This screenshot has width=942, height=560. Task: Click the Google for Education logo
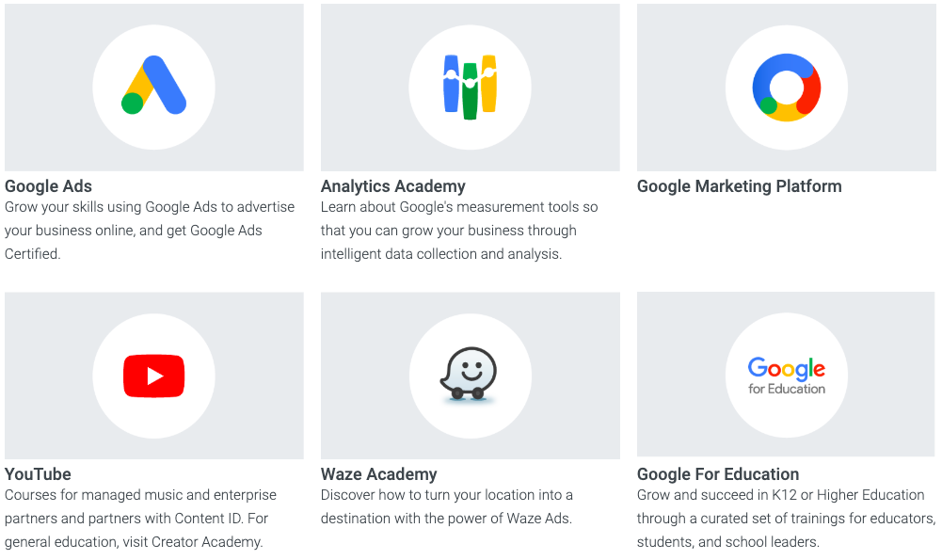click(x=787, y=375)
